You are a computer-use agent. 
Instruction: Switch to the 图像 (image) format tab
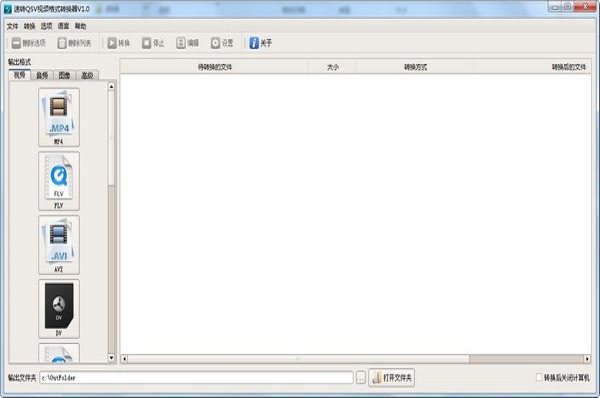click(x=64, y=75)
